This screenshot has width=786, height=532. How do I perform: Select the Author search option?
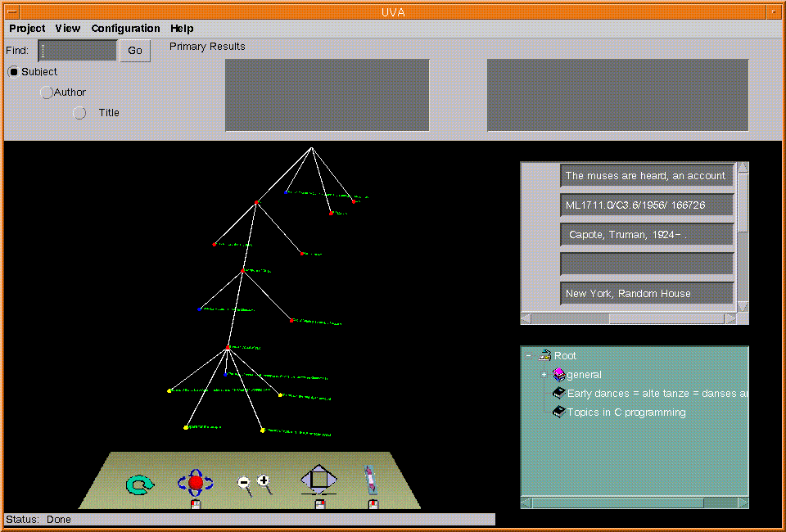[x=47, y=92]
